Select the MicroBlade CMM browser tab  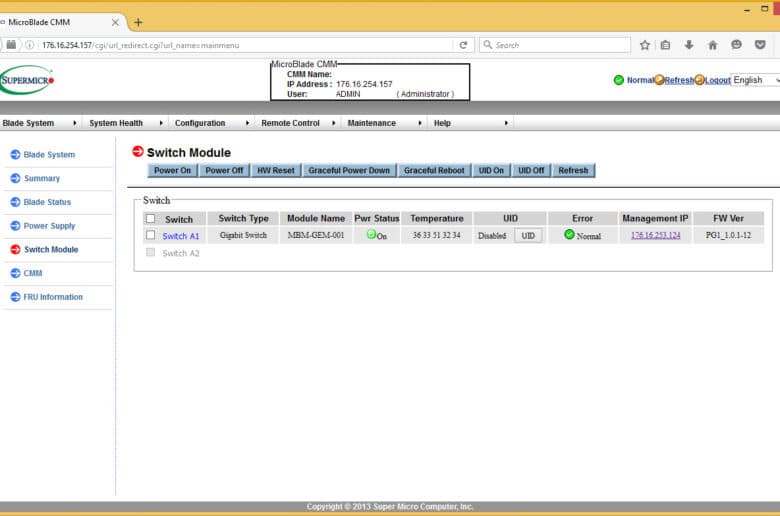[60, 22]
